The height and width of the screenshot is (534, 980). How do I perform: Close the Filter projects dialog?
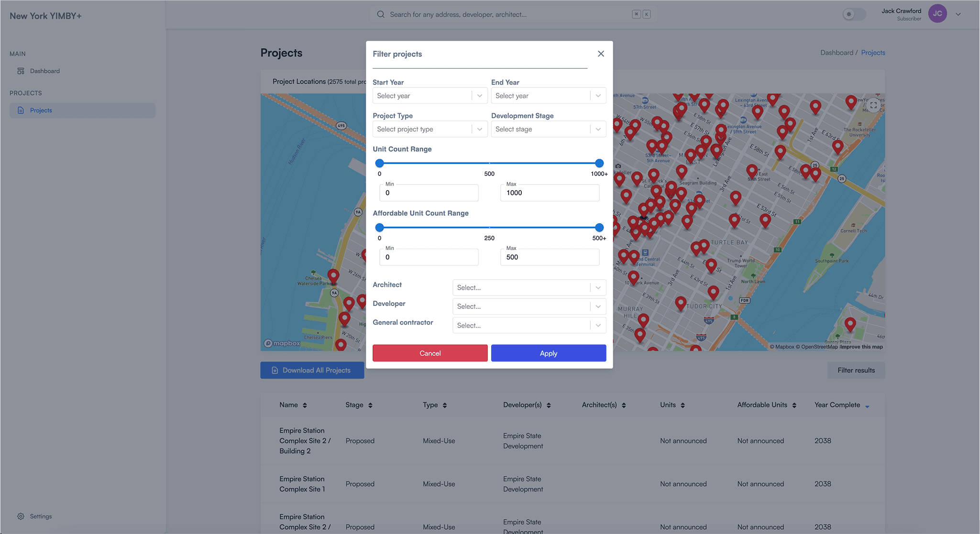[x=601, y=54]
